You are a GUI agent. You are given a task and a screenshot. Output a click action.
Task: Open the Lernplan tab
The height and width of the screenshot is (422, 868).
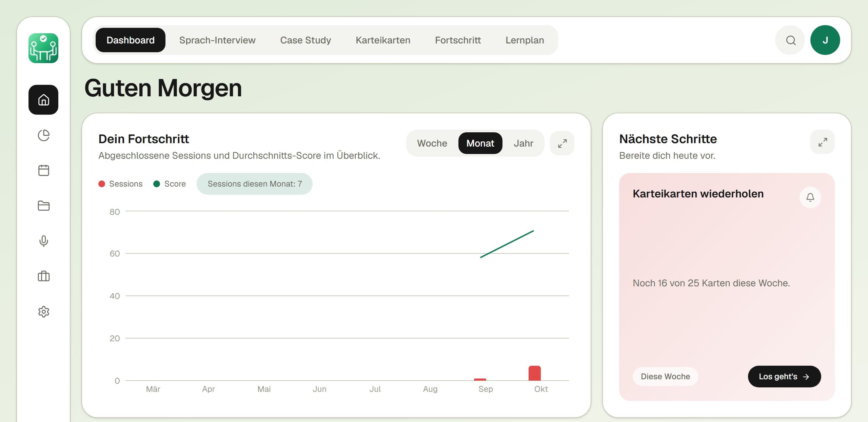click(525, 40)
